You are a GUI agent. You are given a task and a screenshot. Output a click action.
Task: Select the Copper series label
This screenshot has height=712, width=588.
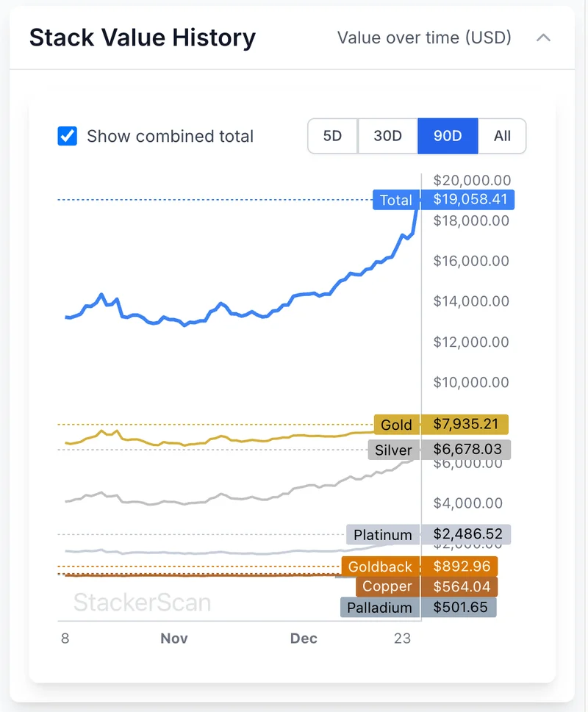pyautogui.click(x=387, y=586)
